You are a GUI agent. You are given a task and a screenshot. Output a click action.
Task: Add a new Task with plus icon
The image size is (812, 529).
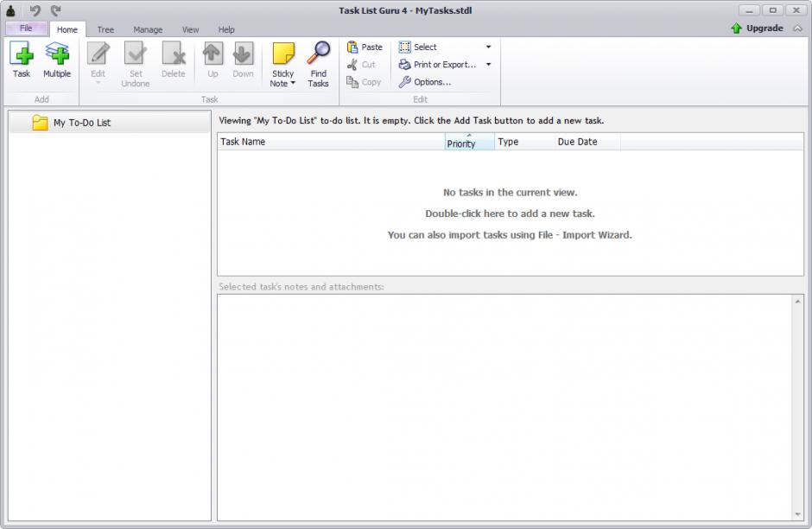(22, 60)
